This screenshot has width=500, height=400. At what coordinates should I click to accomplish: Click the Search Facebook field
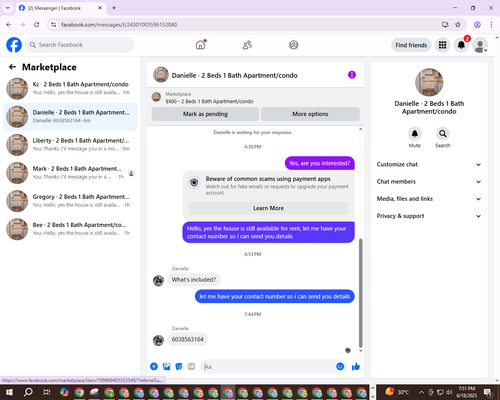tap(80, 45)
